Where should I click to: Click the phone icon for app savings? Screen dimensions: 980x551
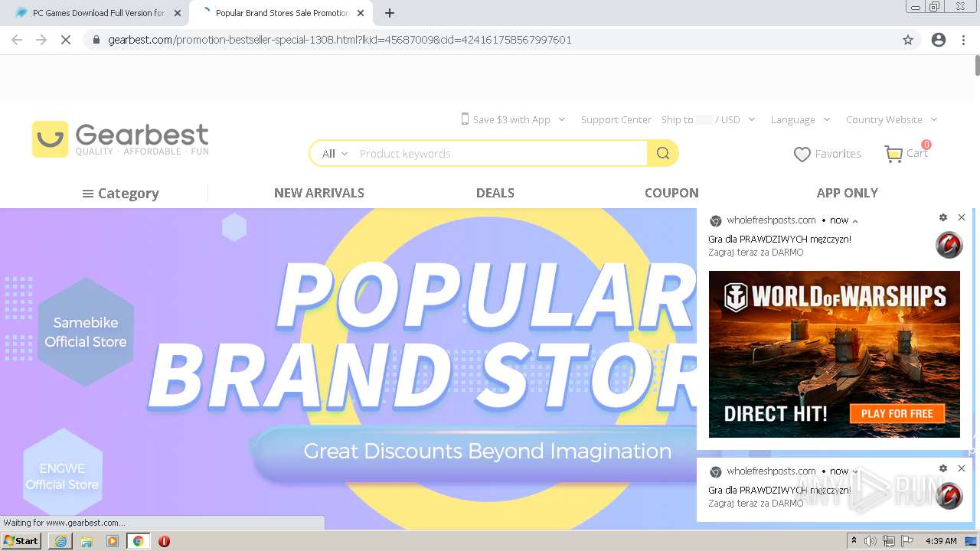(x=465, y=119)
